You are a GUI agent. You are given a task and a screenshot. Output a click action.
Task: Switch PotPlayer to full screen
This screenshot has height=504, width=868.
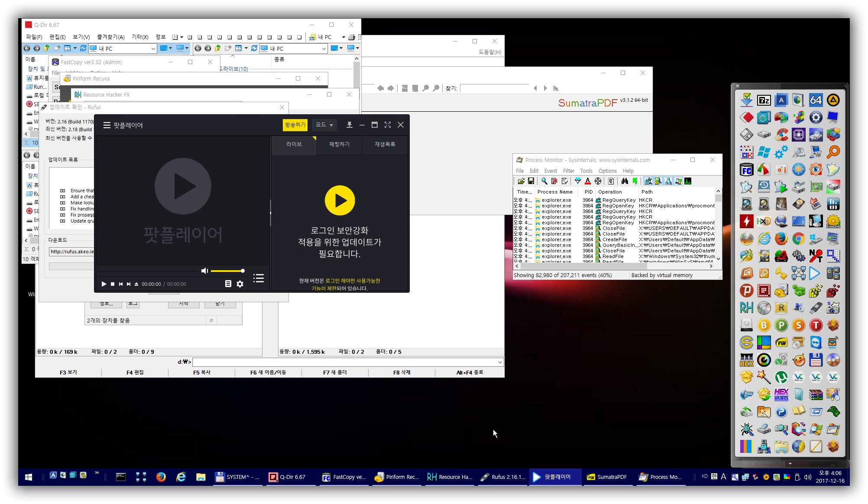pyautogui.click(x=388, y=125)
